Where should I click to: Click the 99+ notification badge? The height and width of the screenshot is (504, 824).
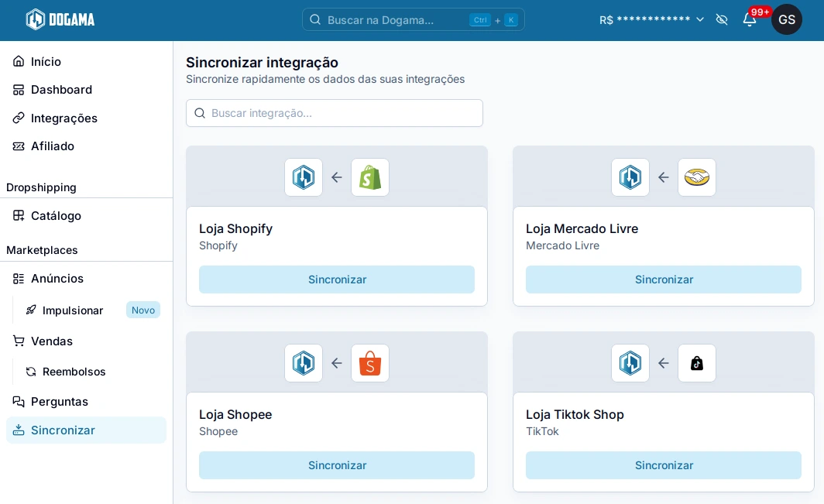click(760, 12)
